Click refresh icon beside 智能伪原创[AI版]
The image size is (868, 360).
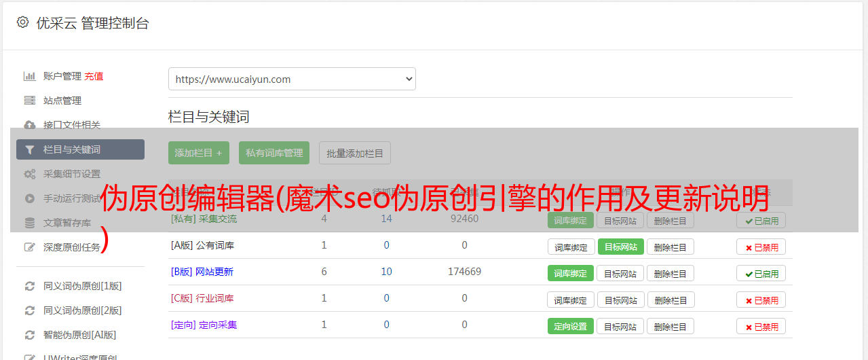29,335
